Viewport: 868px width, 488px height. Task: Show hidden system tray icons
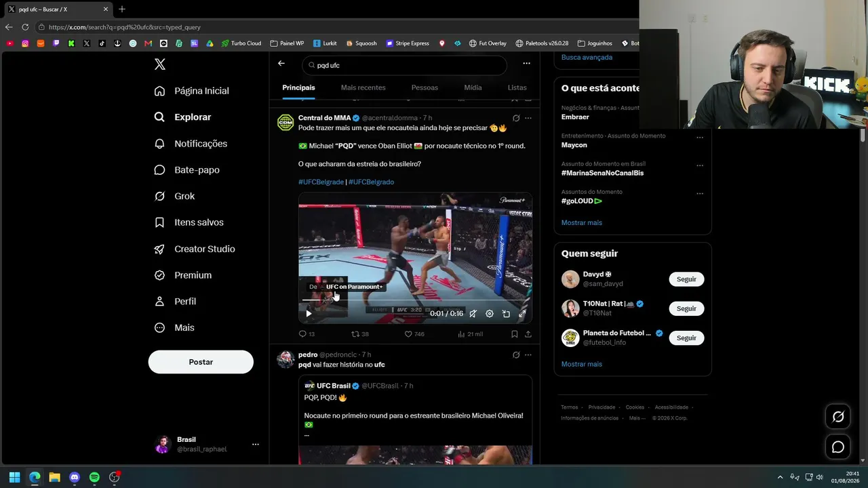(x=780, y=477)
